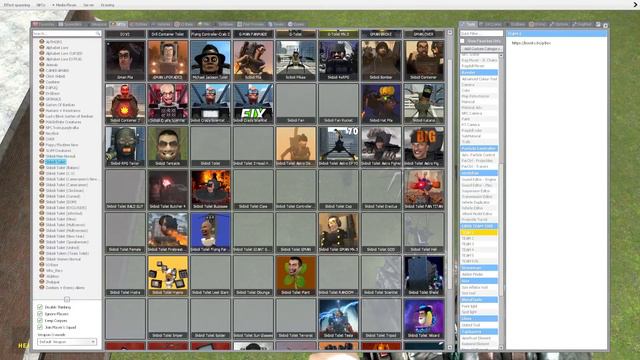Click the thumbnail with green SIY text
Image resolution: width=640 pixels, height=360 pixels.
pyautogui.click(x=253, y=103)
